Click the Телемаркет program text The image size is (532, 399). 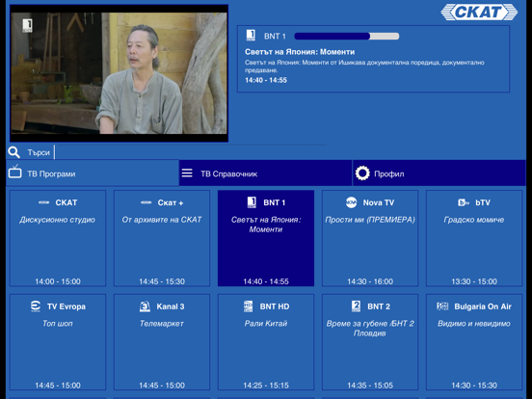coord(162,324)
